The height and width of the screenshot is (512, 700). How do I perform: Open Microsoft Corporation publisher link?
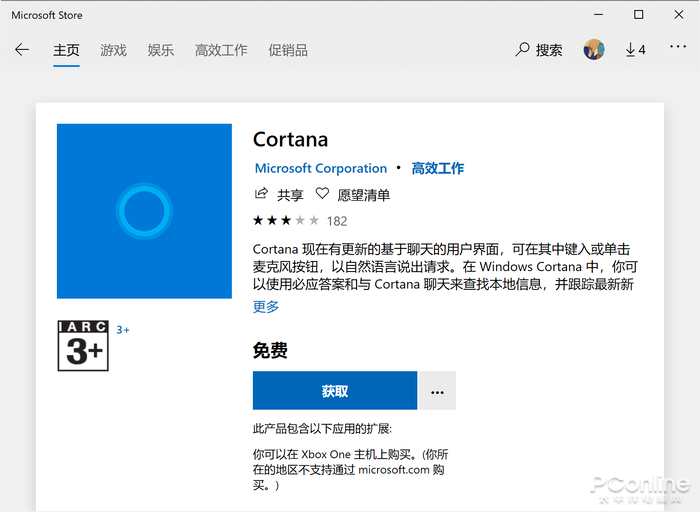320,169
